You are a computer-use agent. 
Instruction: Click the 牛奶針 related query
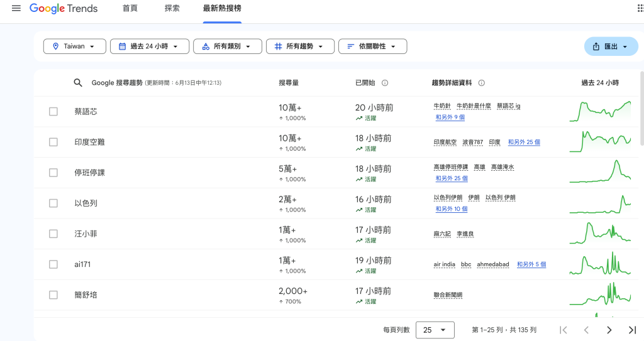coord(442,106)
